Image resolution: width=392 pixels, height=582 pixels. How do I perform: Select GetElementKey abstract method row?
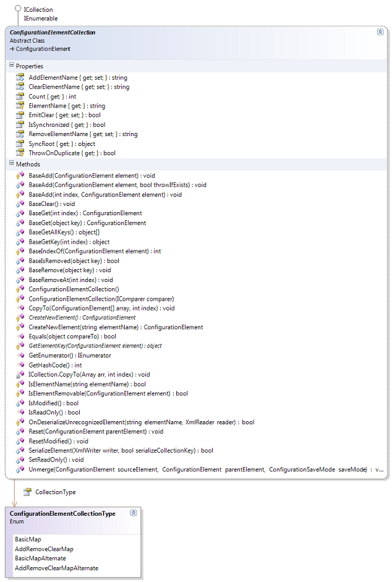95,346
